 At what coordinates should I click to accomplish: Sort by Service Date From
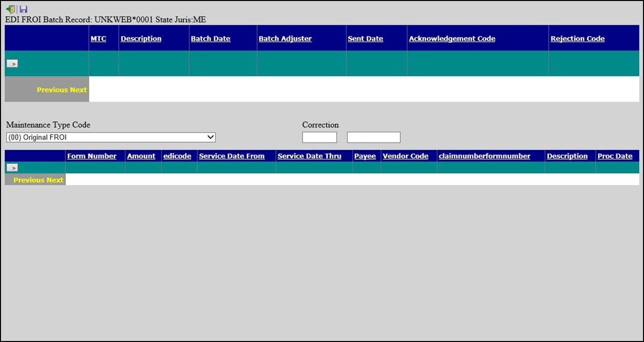tap(232, 156)
